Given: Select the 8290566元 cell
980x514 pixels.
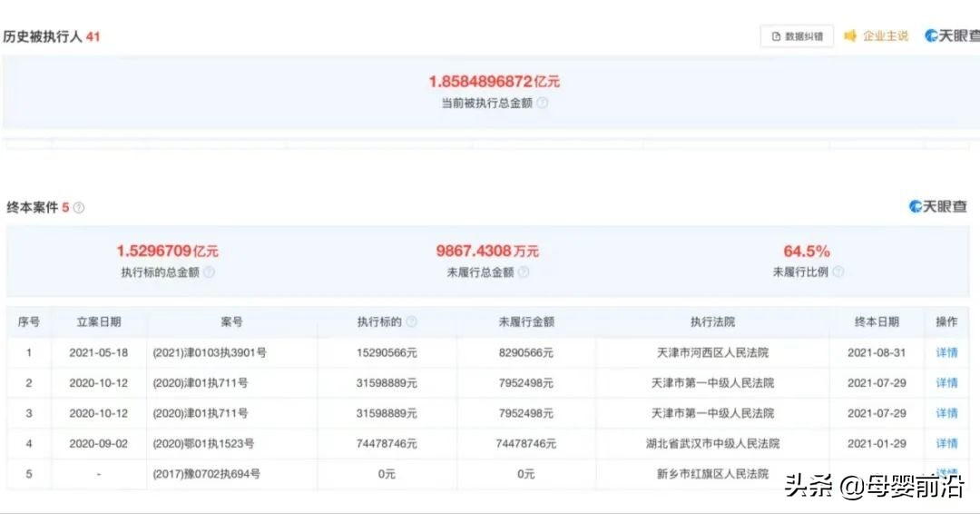Looking at the screenshot, I should 526,352.
